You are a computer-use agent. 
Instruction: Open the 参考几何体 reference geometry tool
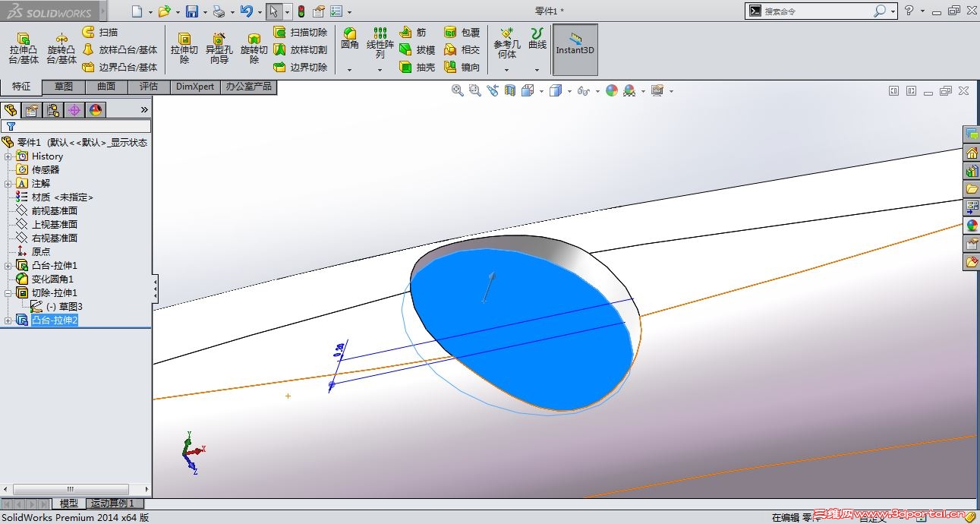[x=507, y=43]
